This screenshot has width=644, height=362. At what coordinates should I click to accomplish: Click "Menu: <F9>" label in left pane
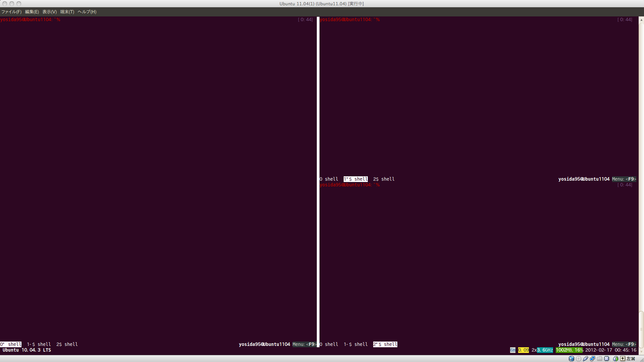point(304,344)
